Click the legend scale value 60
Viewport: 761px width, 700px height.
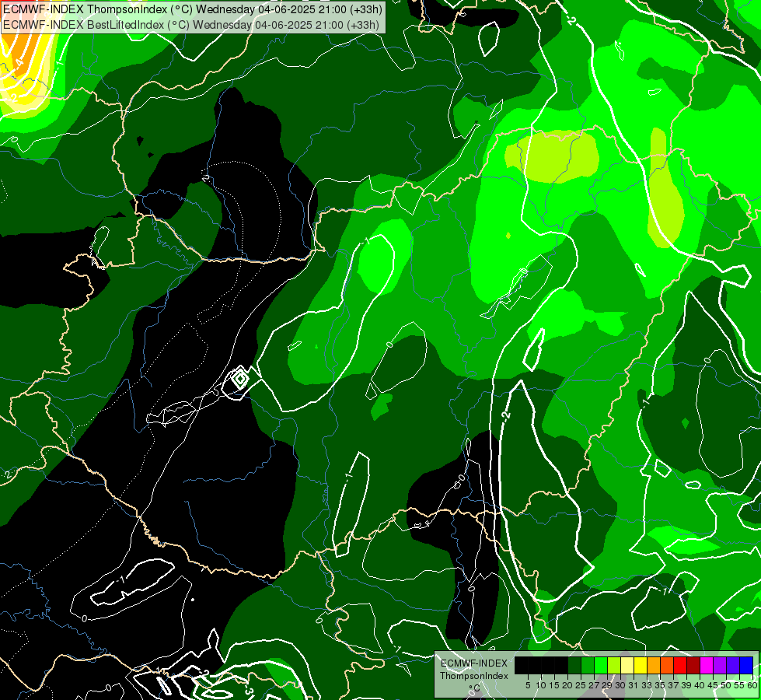[752, 685]
